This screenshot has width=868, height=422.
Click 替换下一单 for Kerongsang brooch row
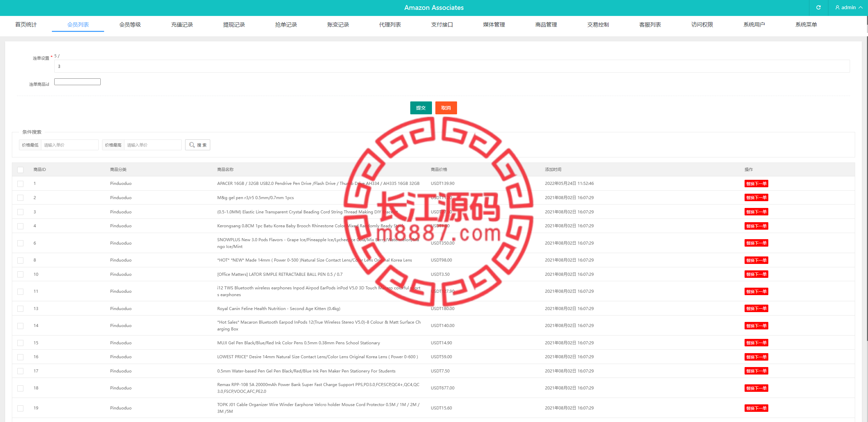pyautogui.click(x=756, y=226)
